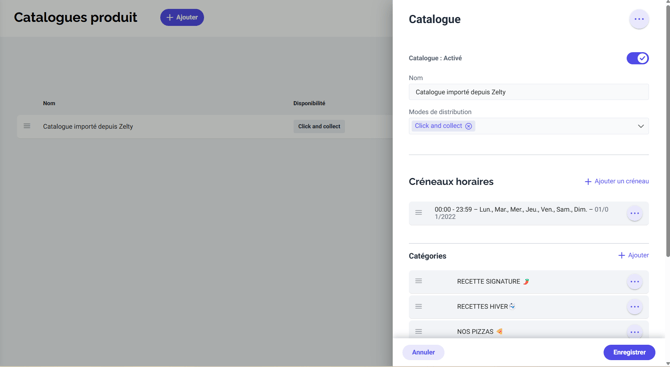Open options for RECETTES HIVER category
The height and width of the screenshot is (367, 670).
[x=635, y=307]
